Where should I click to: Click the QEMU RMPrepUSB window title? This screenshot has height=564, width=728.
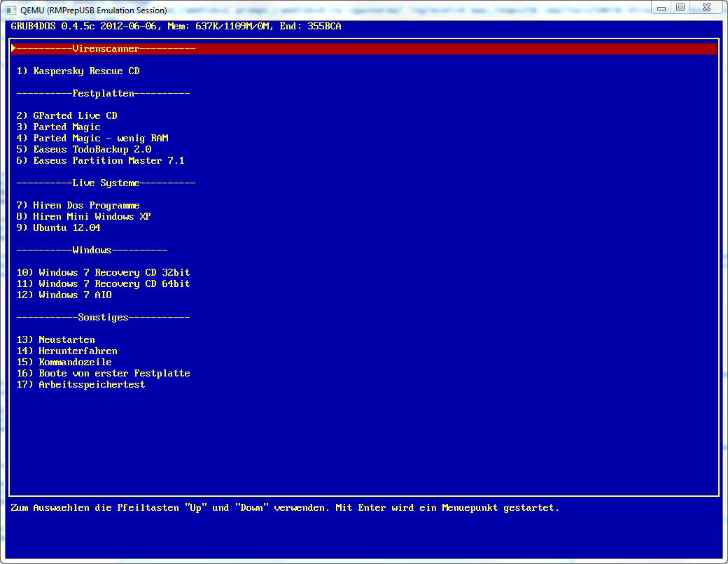94,10
